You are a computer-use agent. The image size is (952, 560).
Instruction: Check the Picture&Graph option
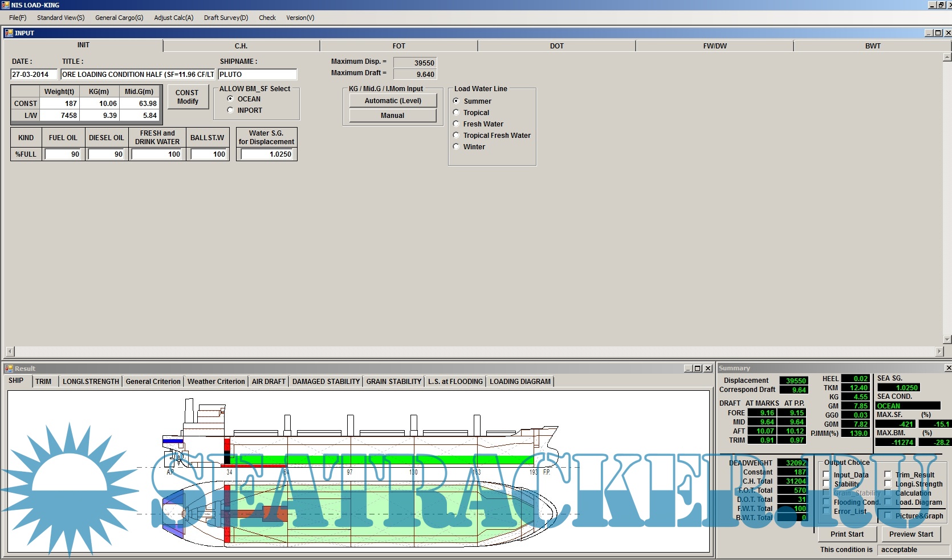(x=888, y=516)
